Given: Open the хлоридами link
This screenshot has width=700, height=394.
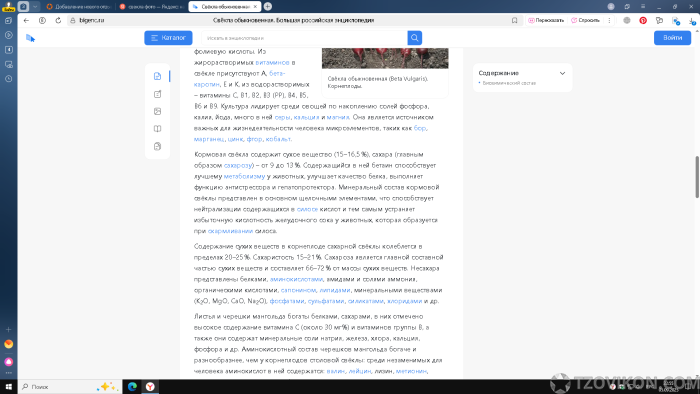Looking at the screenshot, I should pos(404,301).
